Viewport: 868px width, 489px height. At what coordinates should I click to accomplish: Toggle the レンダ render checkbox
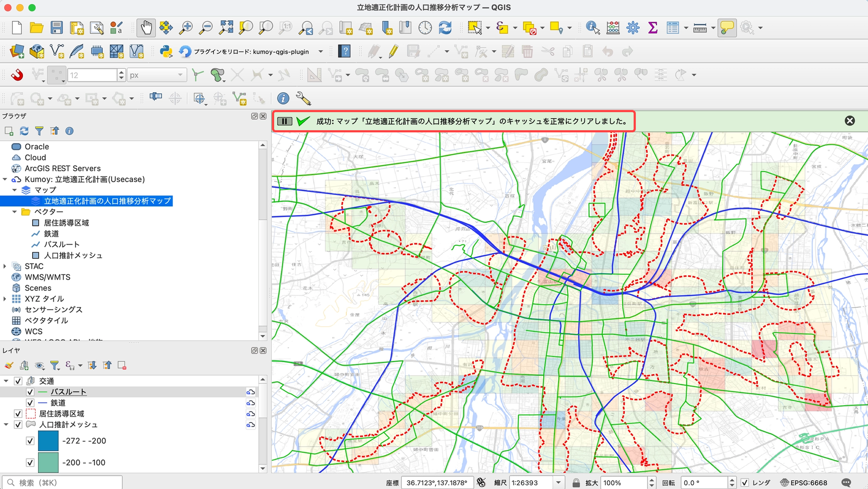coord(745,482)
